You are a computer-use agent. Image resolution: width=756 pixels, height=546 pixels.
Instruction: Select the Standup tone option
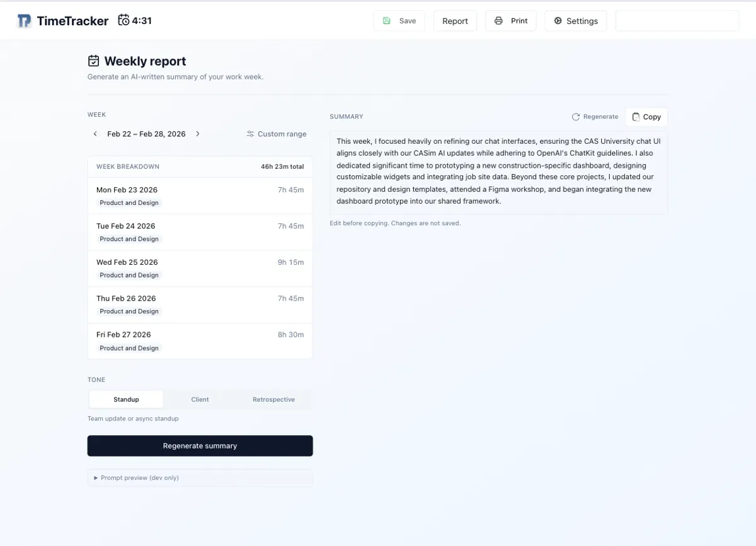[125, 399]
